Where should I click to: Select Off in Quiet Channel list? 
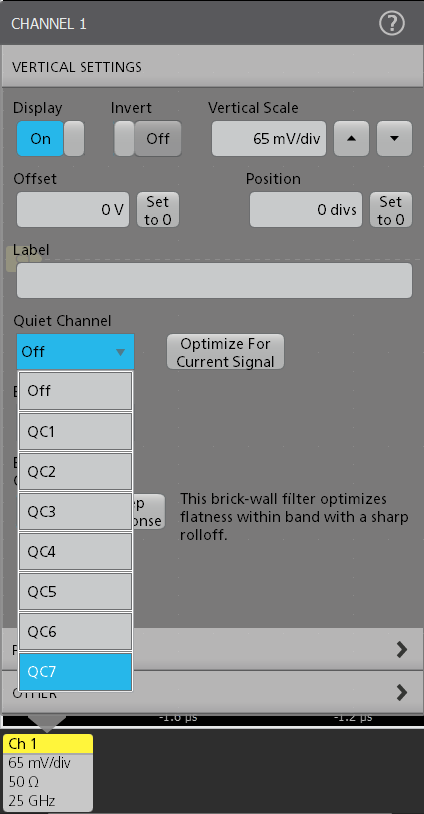coord(75,391)
